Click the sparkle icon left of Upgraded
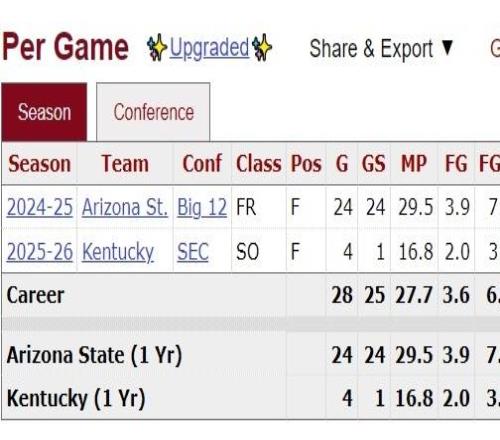Viewport: 500px width, 440px height. click(x=157, y=47)
